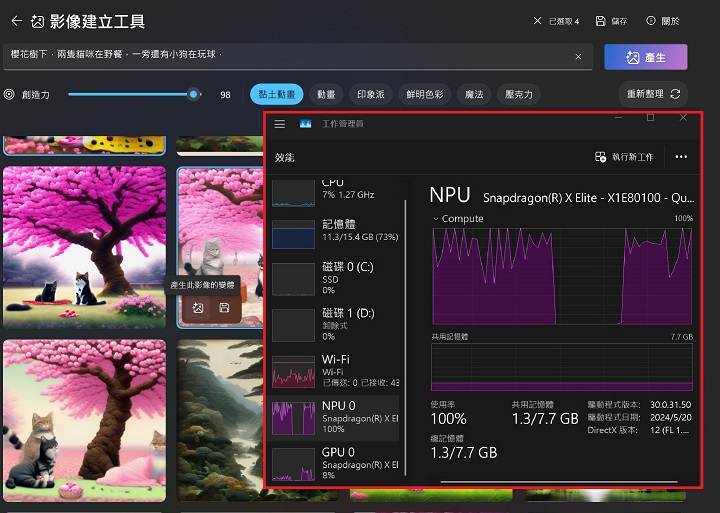Image resolution: width=720 pixels, height=513 pixels.
Task: Click the Snapdragon(R) X Elite NPU name text
Action: (x=589, y=198)
